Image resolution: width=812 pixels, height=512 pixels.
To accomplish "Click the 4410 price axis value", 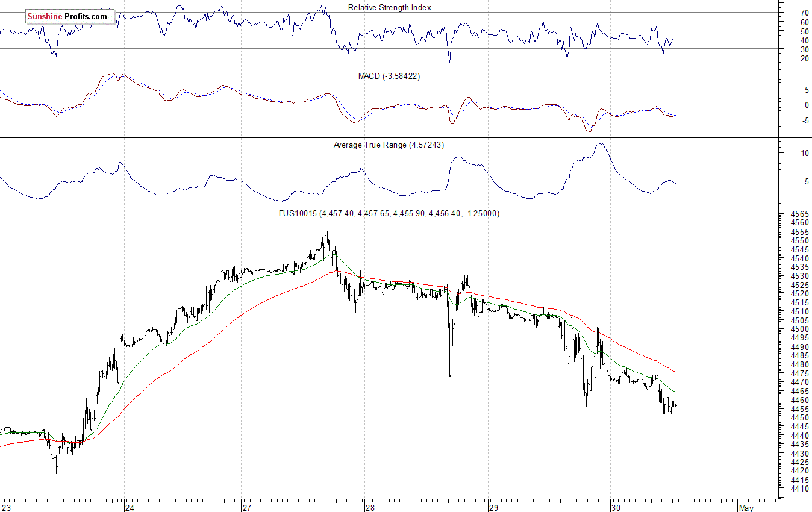I will point(799,489).
